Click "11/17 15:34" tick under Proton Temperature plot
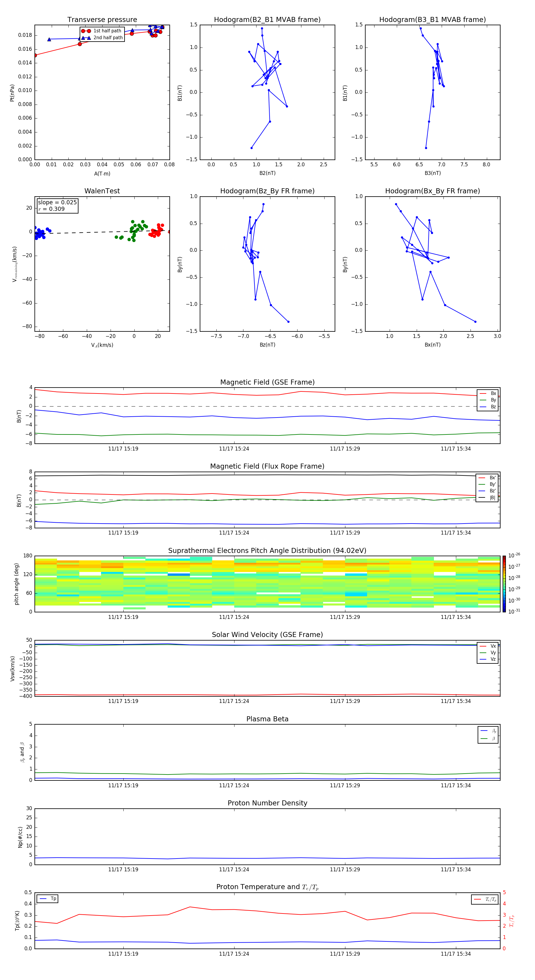535x980 pixels. tap(455, 954)
